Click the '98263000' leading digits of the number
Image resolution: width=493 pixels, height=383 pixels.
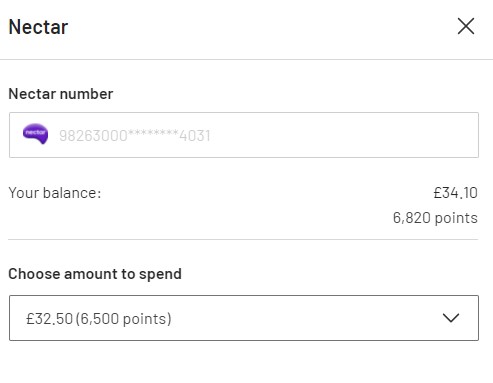click(x=93, y=136)
